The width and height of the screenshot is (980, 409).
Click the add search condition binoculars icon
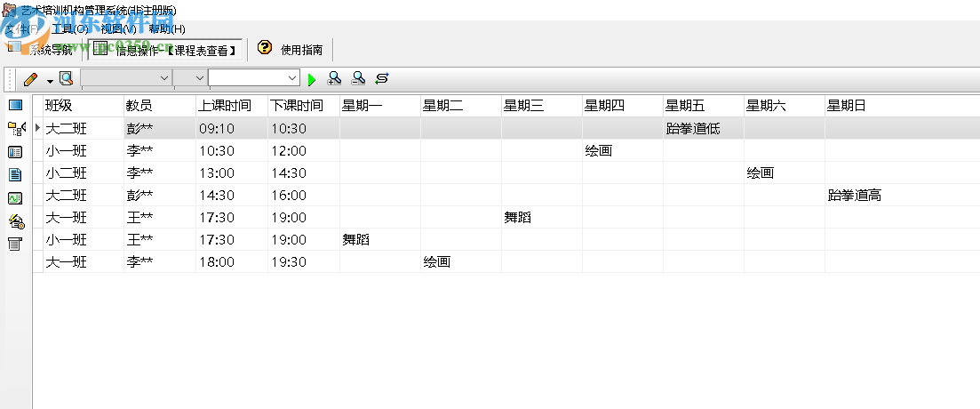(x=334, y=78)
